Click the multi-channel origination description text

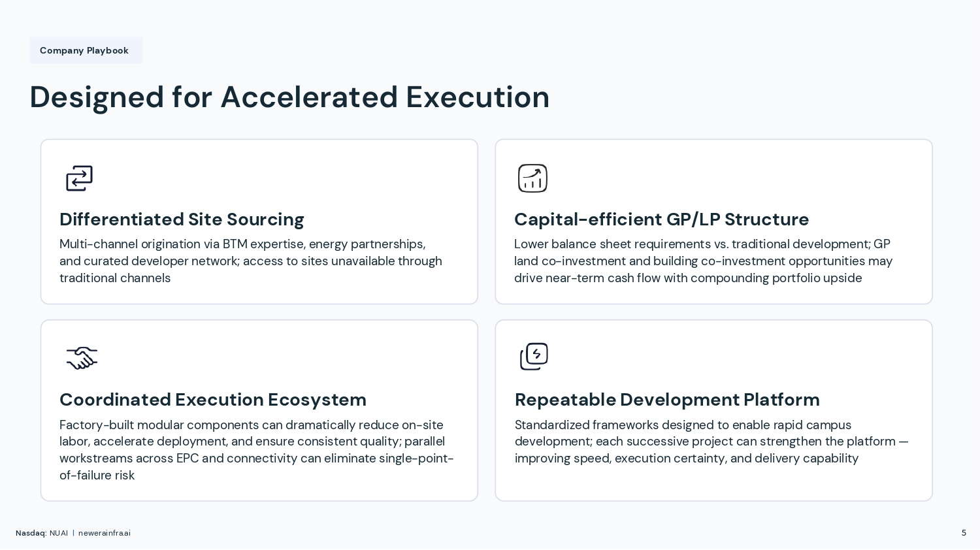[251, 261]
